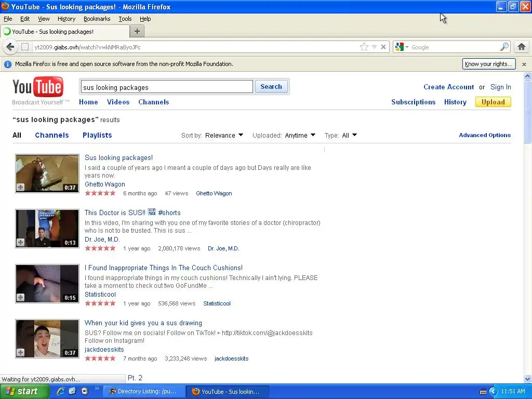Open Dr. Joe, M.D. channel link beside 2,080,178 views
The width and height of the screenshot is (532, 399).
pyautogui.click(x=223, y=248)
